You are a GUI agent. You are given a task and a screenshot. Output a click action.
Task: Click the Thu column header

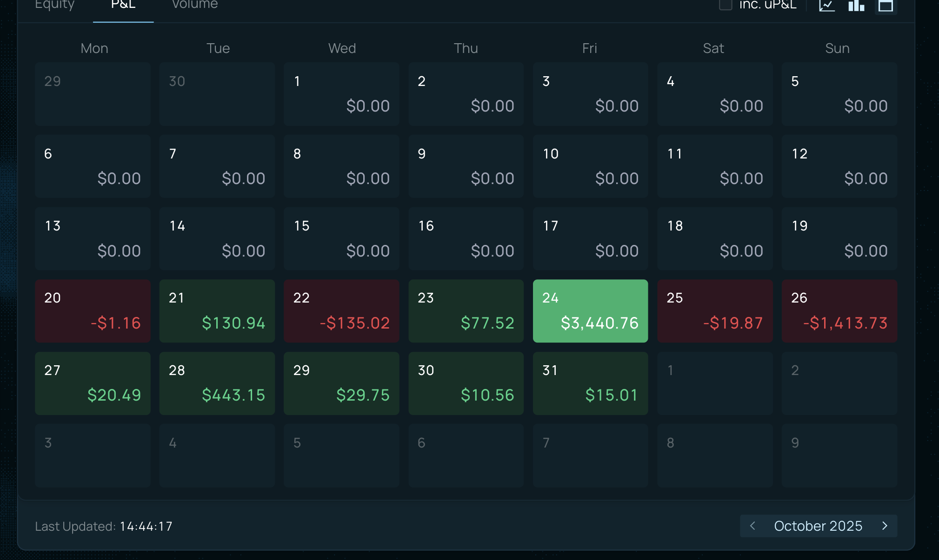tap(466, 48)
